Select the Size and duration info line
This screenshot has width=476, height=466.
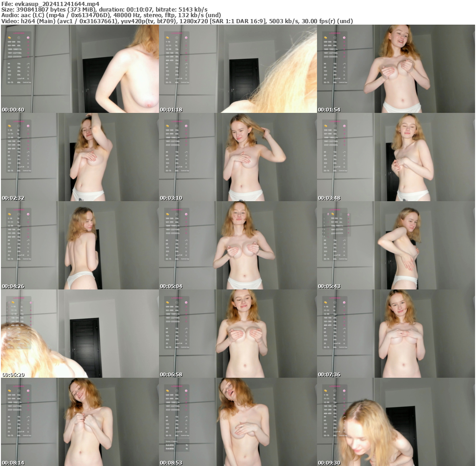click(x=105, y=9)
